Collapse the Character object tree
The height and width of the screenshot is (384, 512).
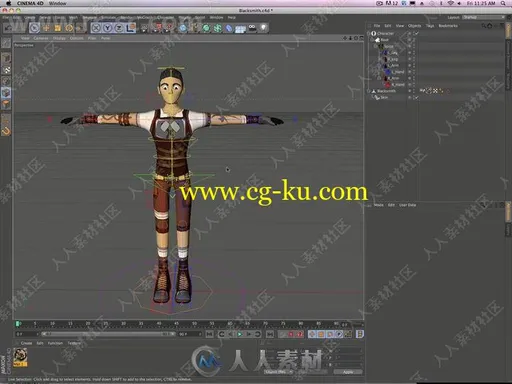coord(369,33)
